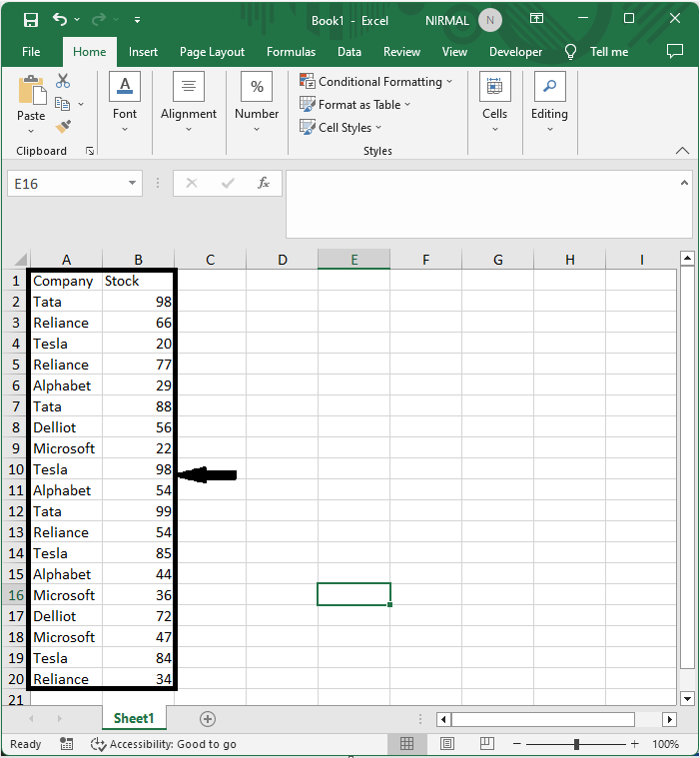Viewport: 700px width, 758px height.
Task: Click the Format Painter brush icon
Action: pos(63,127)
